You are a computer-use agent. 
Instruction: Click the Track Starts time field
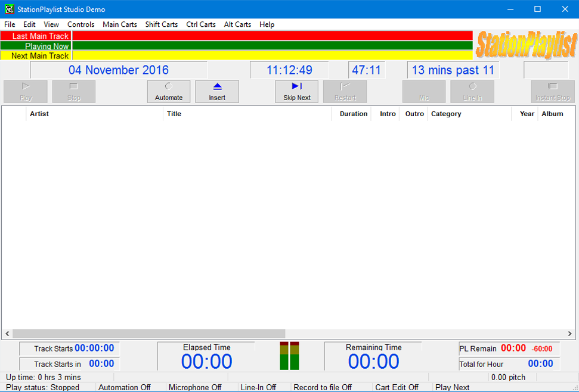[69, 349]
